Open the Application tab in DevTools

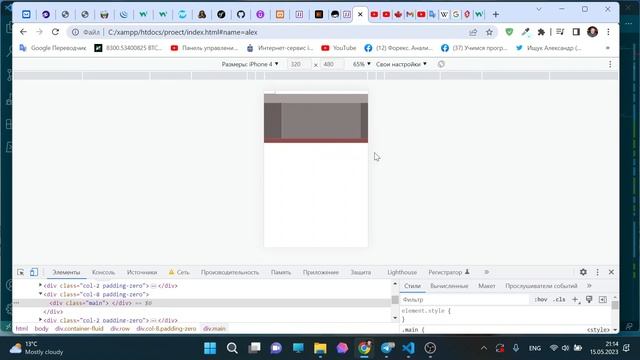point(321,272)
